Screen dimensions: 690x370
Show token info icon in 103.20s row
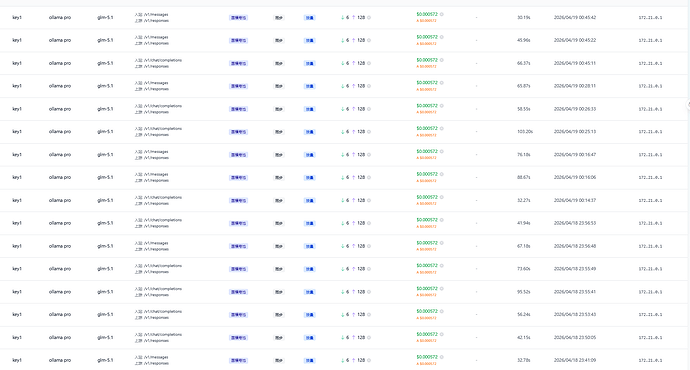pos(369,132)
